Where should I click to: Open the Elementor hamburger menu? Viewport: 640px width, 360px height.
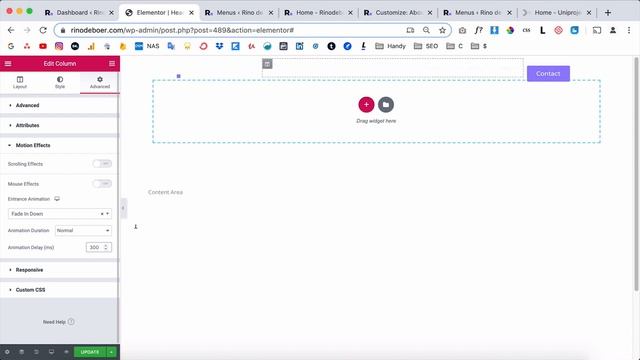point(8,64)
